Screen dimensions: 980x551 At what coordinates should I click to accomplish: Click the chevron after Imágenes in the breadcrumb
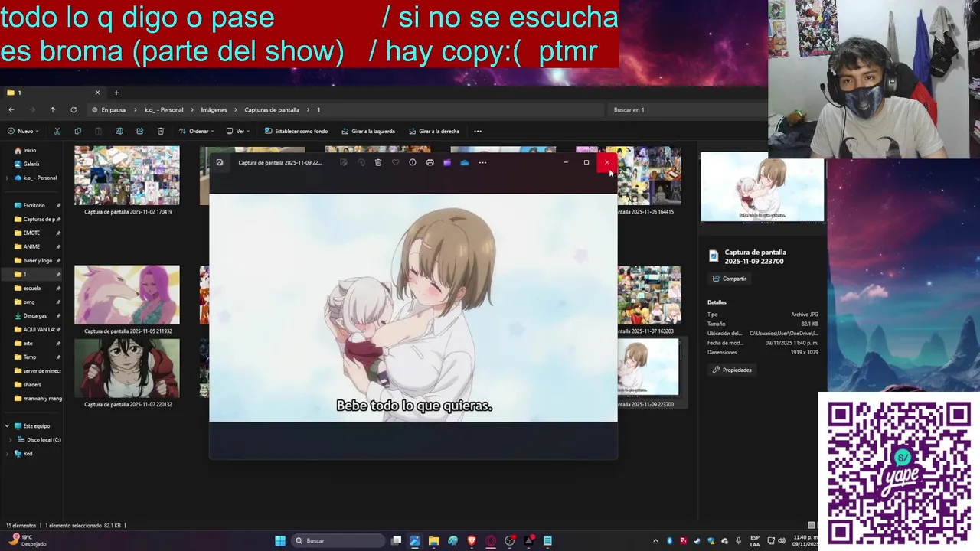[x=235, y=109]
